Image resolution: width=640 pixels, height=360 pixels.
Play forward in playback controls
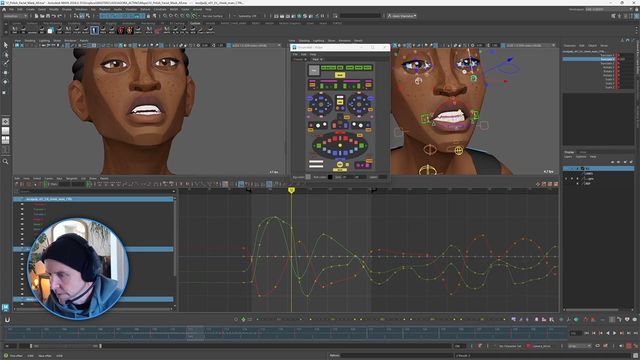tap(614, 333)
